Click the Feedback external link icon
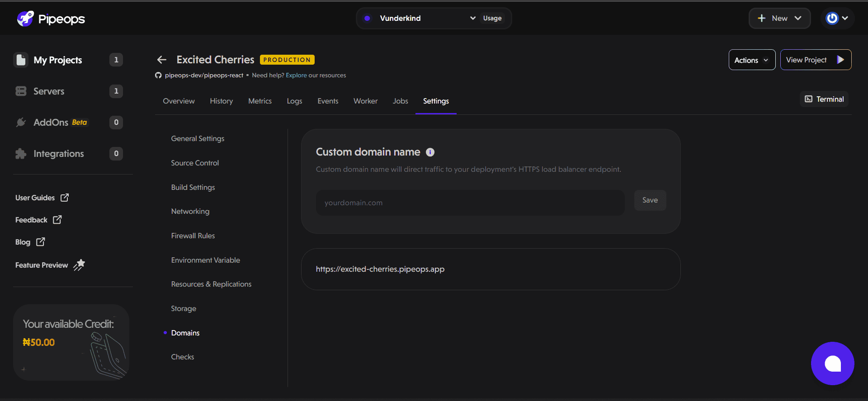The height and width of the screenshot is (401, 868). [x=57, y=220]
